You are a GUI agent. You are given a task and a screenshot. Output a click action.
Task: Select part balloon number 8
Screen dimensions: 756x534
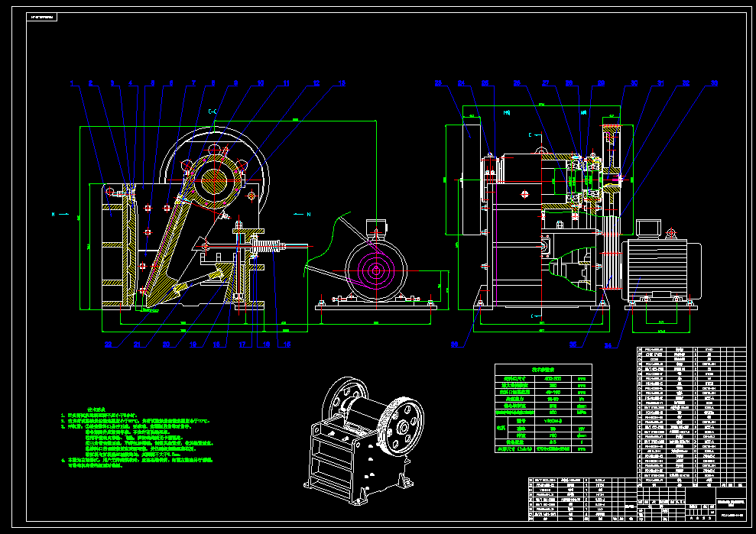pyautogui.click(x=213, y=83)
